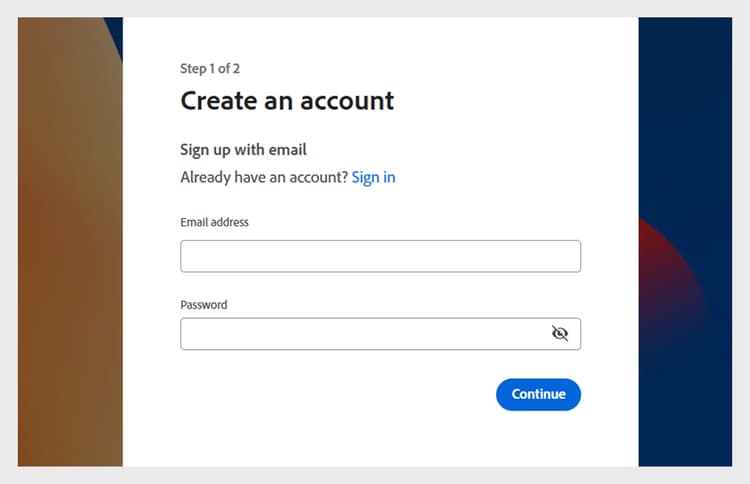Click the "Sign up with email" subheading

pyautogui.click(x=243, y=150)
